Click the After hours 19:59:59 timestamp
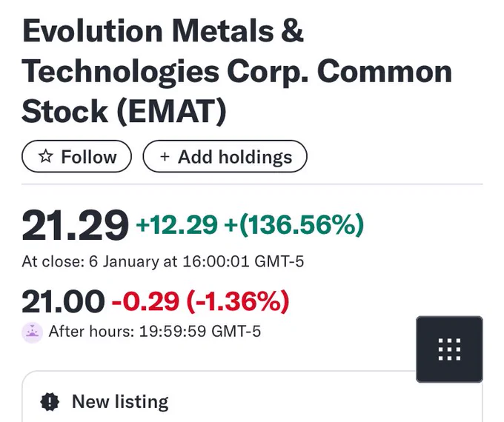504x422 pixels. point(155,331)
